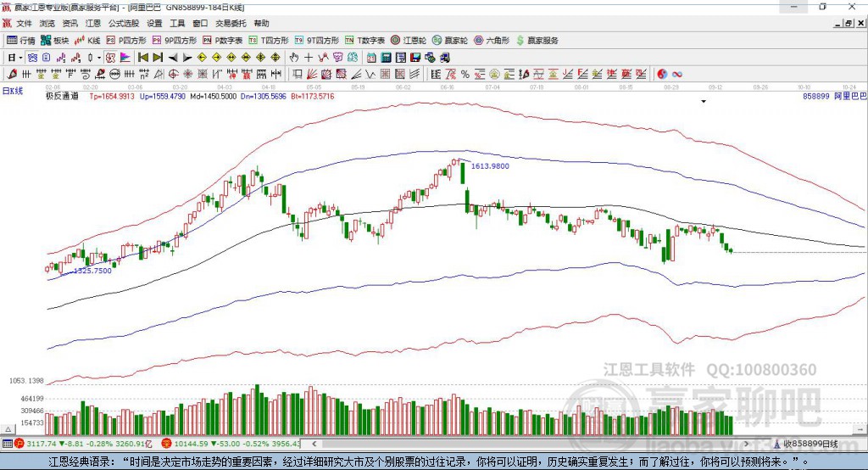Click the grid icon in the status bar

tap(7, 444)
